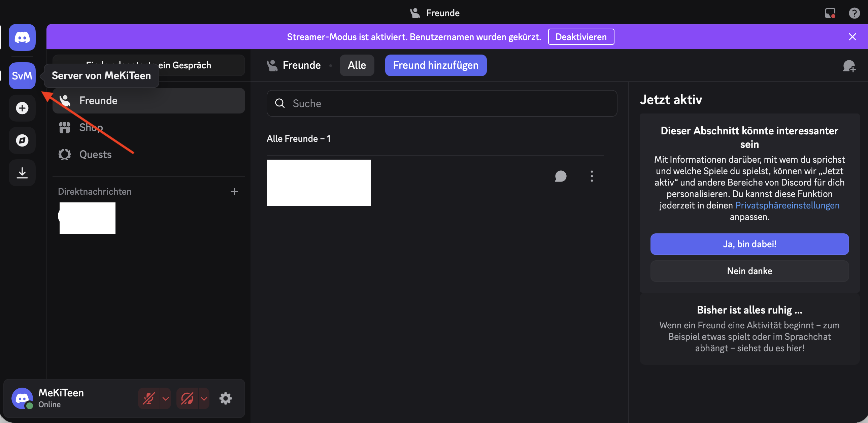The image size is (868, 423).
Task: Unmute the microphone toggle
Action: [148, 398]
